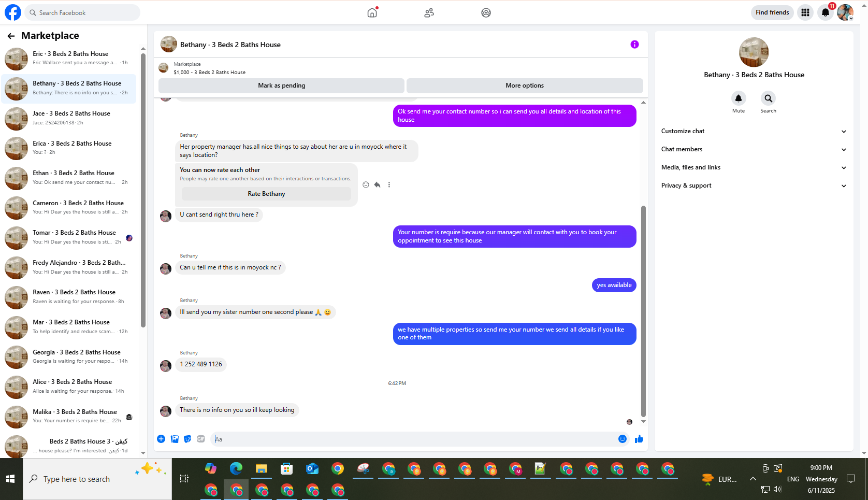Reply to the rate message arrow

tap(378, 184)
